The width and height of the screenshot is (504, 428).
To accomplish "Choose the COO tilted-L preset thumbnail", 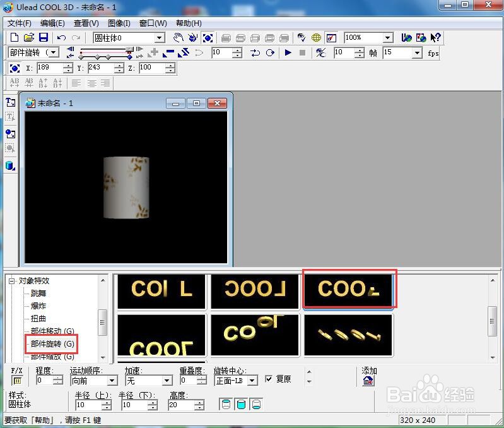I will [x=348, y=290].
